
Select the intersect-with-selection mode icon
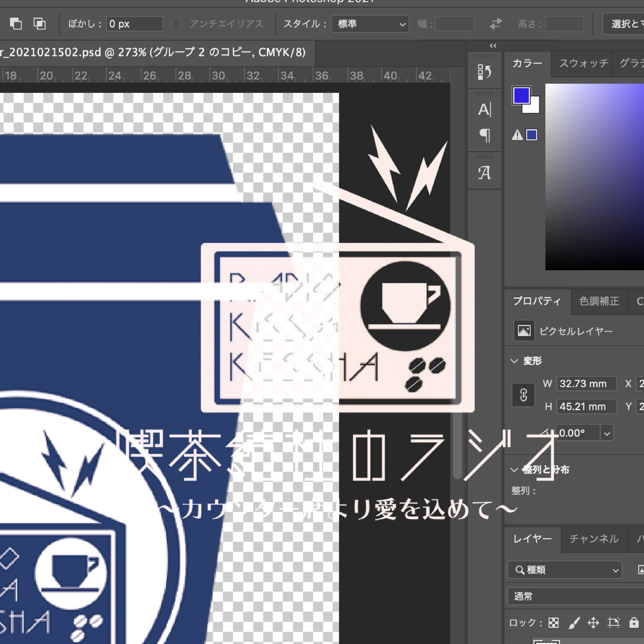click(40, 24)
